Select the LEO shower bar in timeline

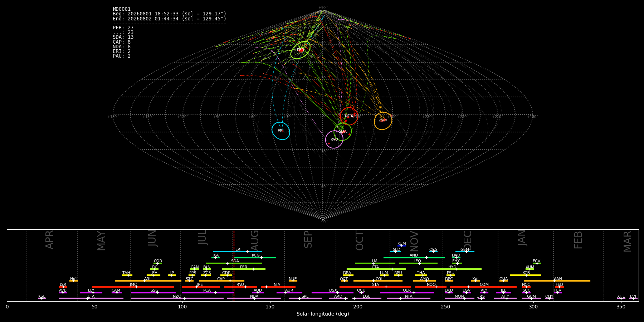coord(418,263)
